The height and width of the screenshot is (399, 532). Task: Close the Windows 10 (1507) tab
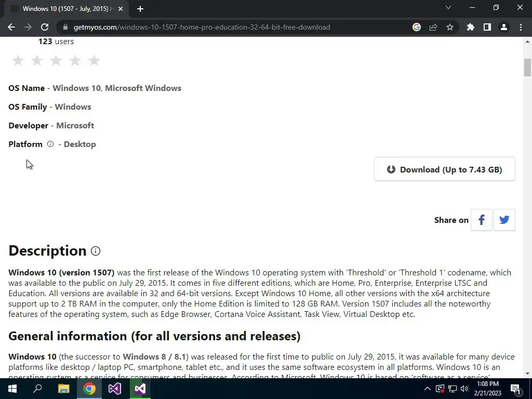[x=121, y=9]
